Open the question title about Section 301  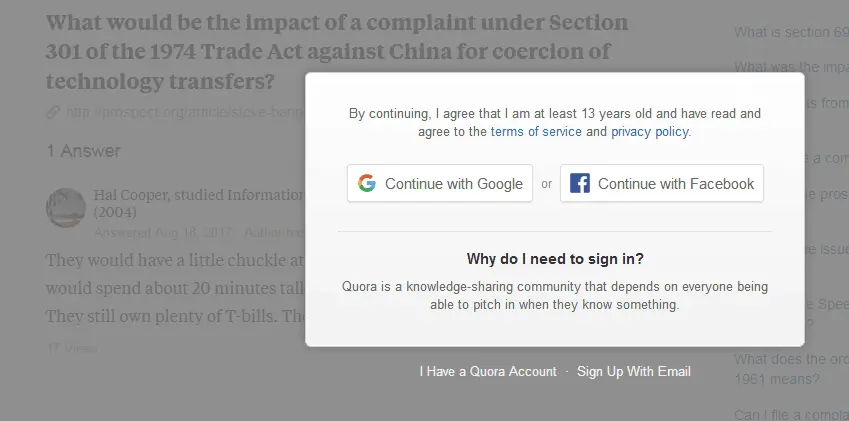[x=337, y=52]
